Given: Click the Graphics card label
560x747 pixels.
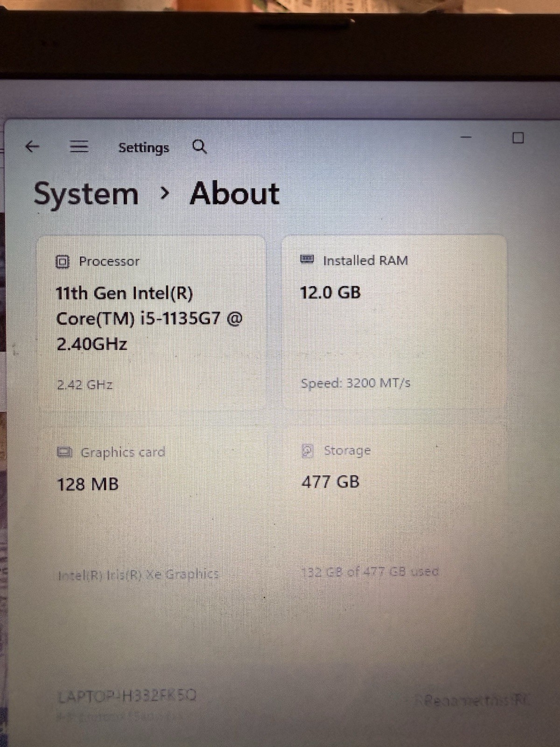Looking at the screenshot, I should (123, 452).
